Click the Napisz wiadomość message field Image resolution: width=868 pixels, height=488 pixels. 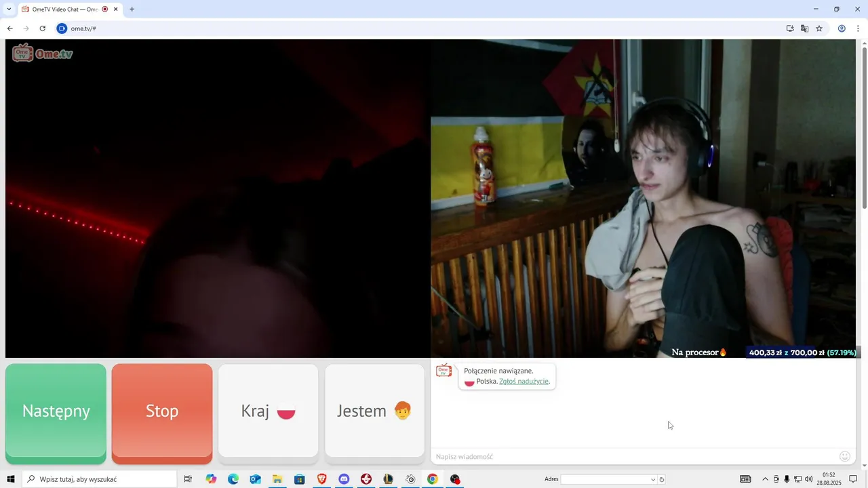634,457
